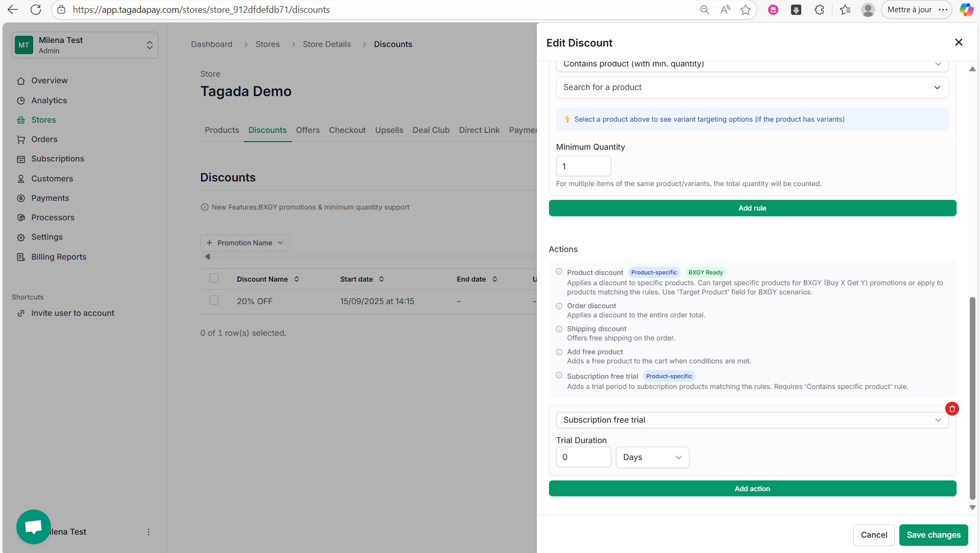Screen dimensions: 980x553
Task: Click the Customers person icon in sidebar
Action: click(21, 179)
